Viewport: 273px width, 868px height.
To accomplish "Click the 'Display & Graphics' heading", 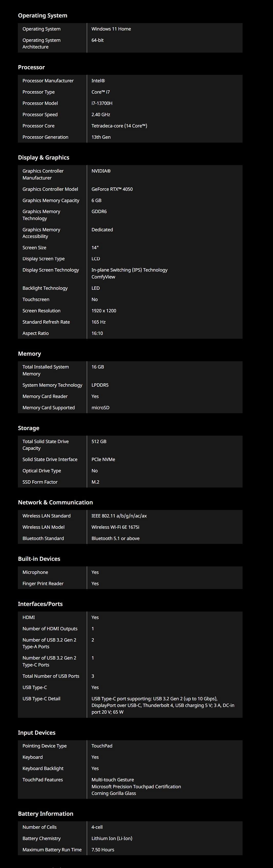I will pyautogui.click(x=44, y=157).
